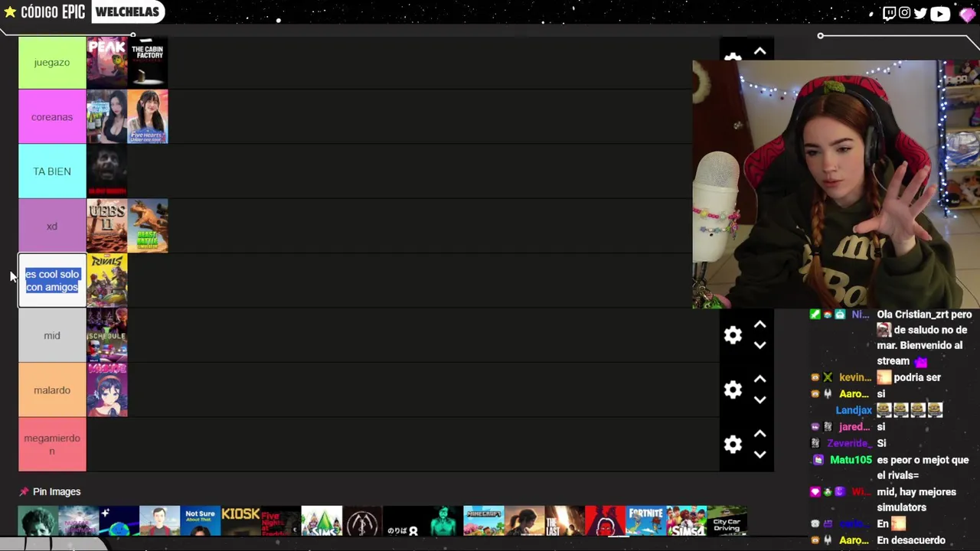Move the mid tier row down
The width and height of the screenshot is (980, 551).
coord(759,345)
